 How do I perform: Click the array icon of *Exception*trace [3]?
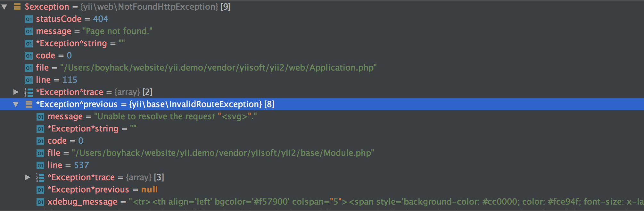tap(40, 178)
